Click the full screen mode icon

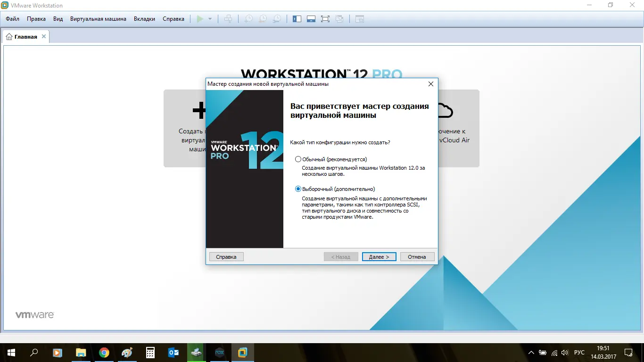click(x=325, y=19)
